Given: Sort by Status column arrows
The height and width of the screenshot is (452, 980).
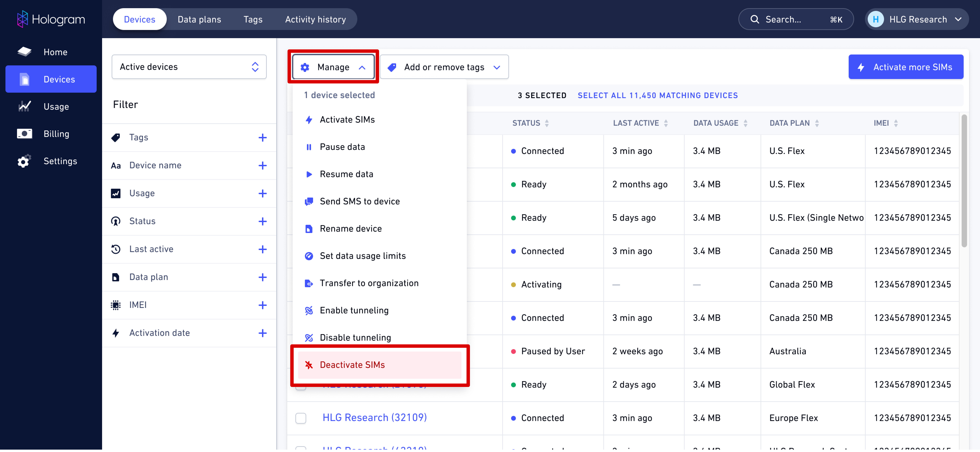Looking at the screenshot, I should click(547, 123).
